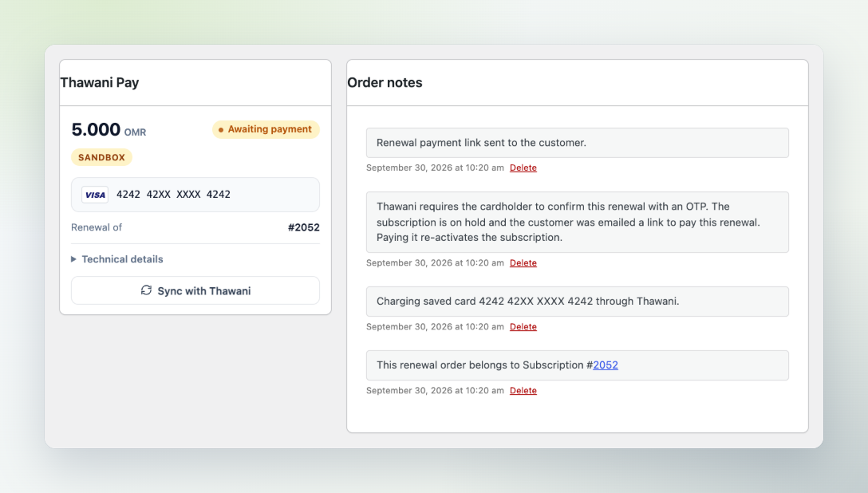Click the refresh icon in Sync button
The width and height of the screenshot is (868, 493).
tap(146, 290)
